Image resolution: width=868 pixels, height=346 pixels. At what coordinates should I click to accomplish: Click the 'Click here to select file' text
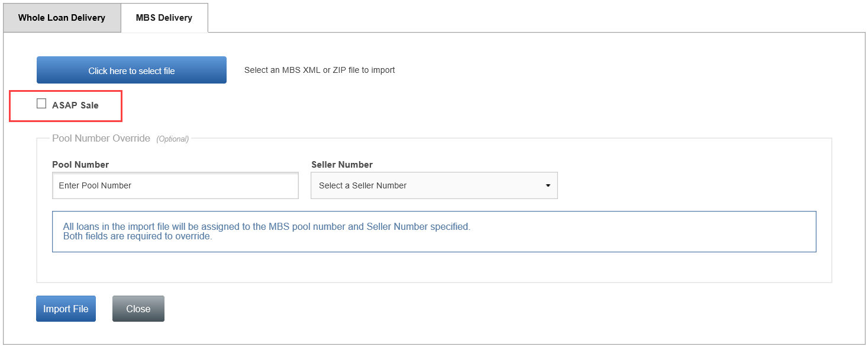coord(131,71)
